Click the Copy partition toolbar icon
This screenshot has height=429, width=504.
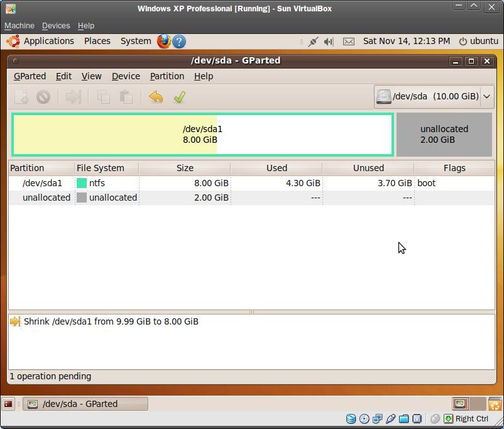click(x=103, y=97)
